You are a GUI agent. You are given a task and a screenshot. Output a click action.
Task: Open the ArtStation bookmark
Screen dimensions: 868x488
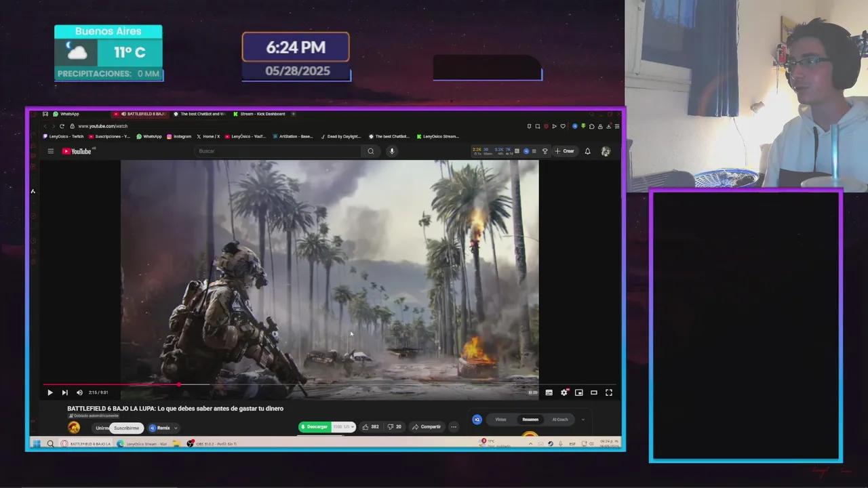(x=293, y=136)
